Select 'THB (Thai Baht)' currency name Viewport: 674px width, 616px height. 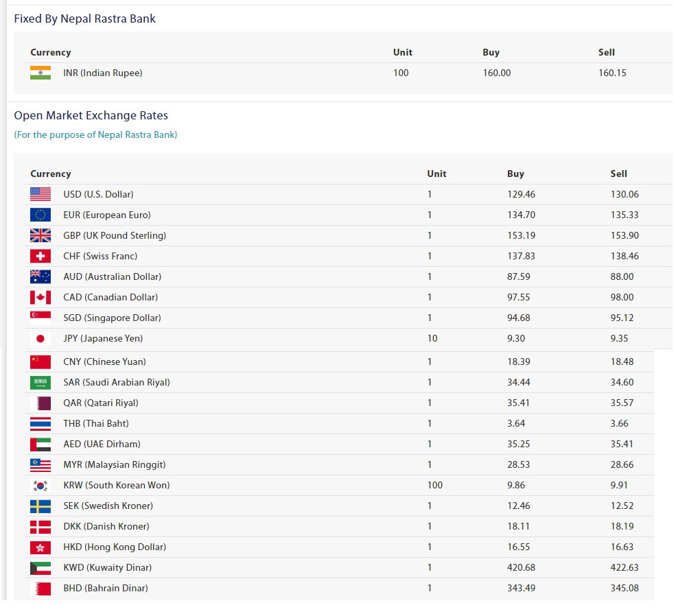96,424
